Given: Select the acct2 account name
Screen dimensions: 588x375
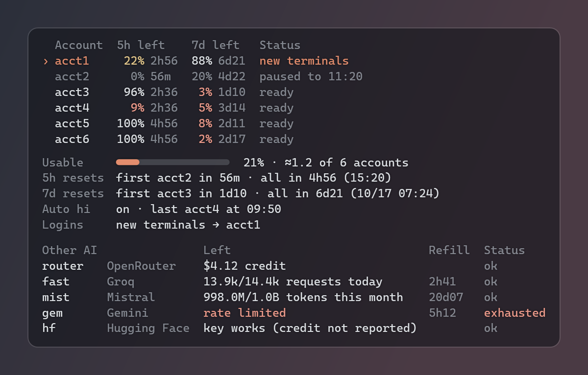Looking at the screenshot, I should point(72,77).
